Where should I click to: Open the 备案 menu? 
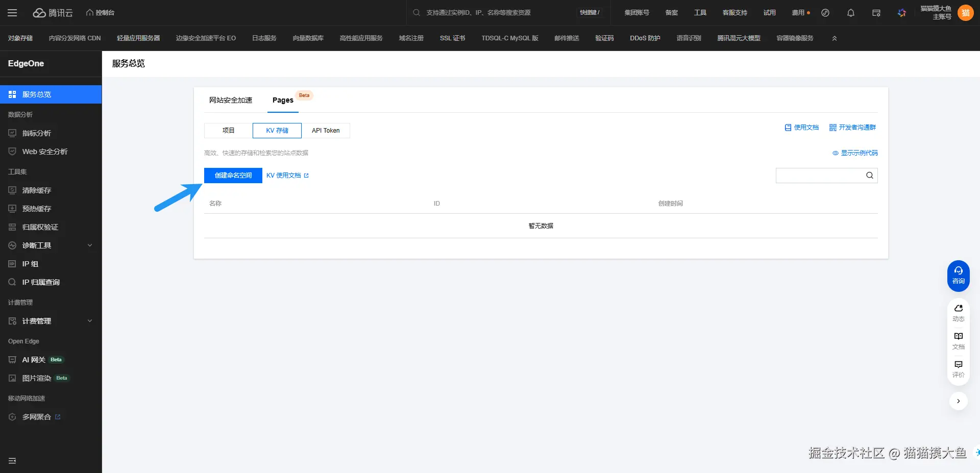[671, 13]
